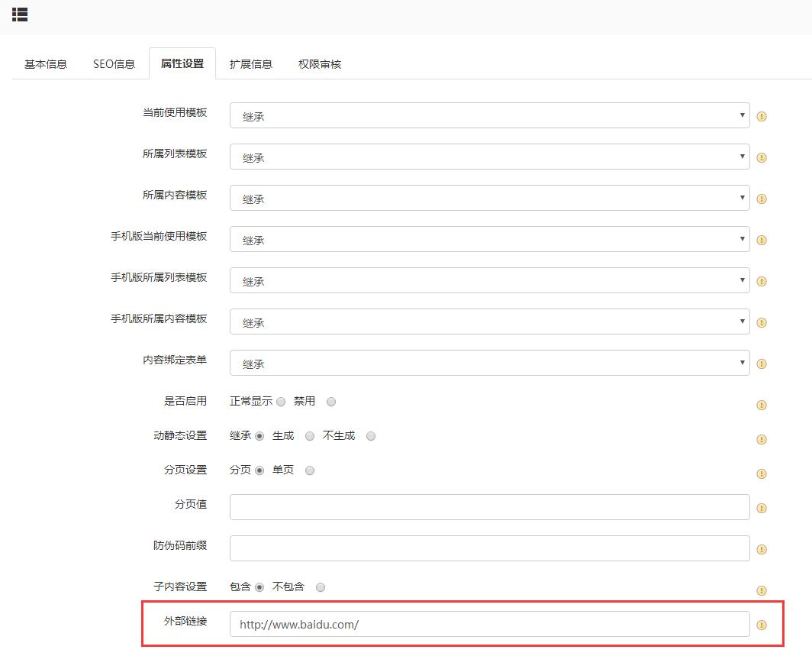Open the 当前使用模板 dropdown
Image resolution: width=812 pixels, height=669 pixels.
488,116
